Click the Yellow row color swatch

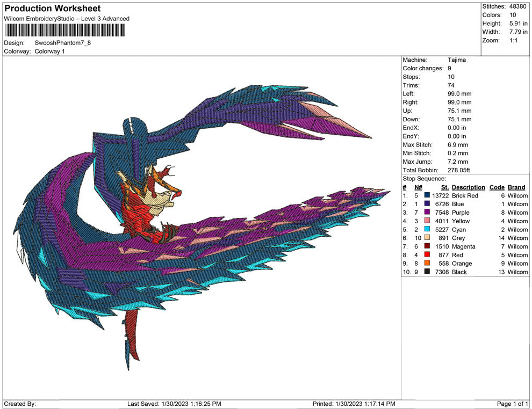[427, 221]
